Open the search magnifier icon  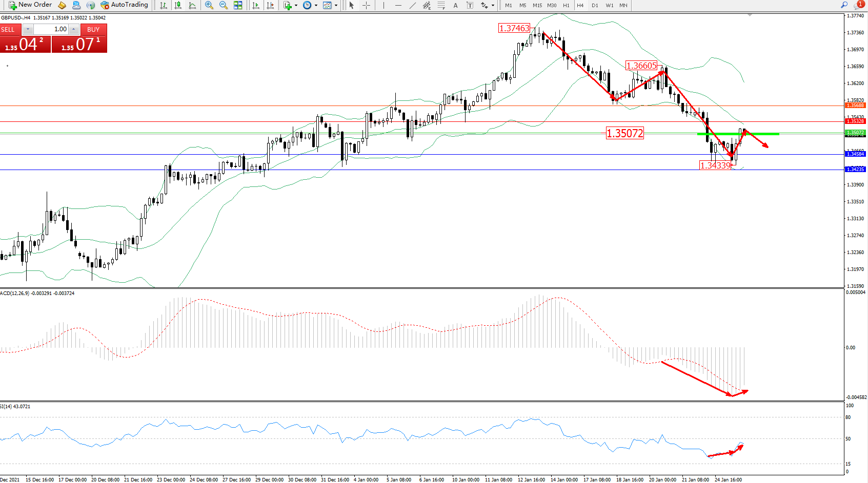click(x=844, y=5)
